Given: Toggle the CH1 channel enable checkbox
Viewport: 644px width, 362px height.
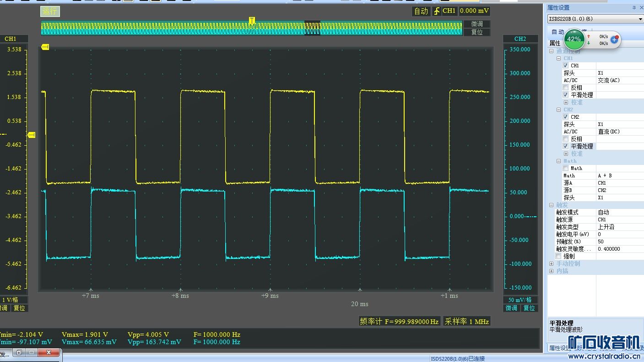Looking at the screenshot, I should tap(566, 66).
